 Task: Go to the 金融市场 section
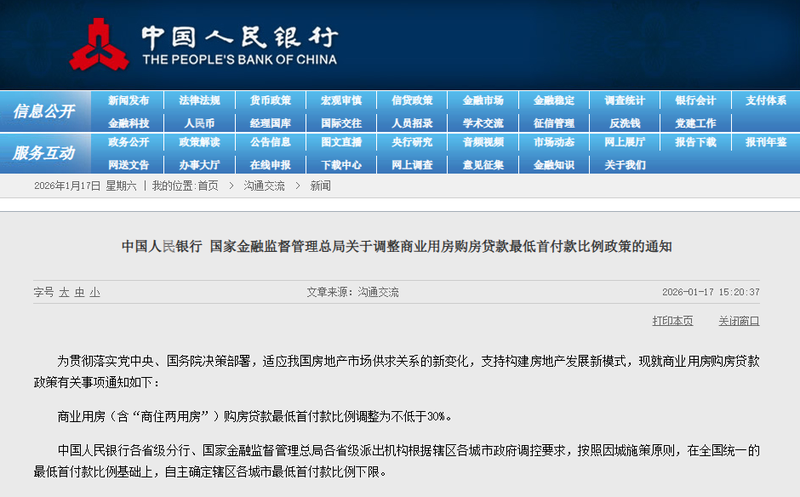483,101
